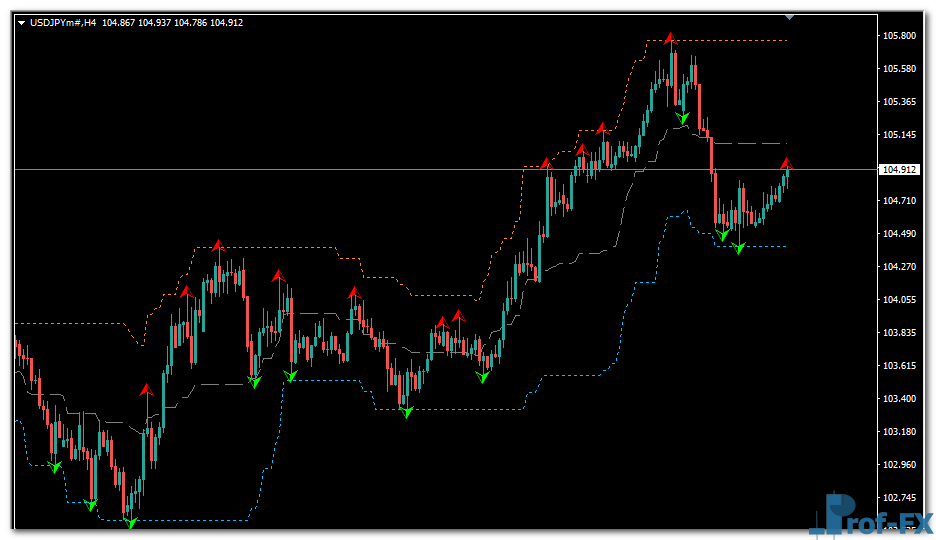
Task: Select the rightmost green arrow near the blue line
Action: tap(738, 247)
